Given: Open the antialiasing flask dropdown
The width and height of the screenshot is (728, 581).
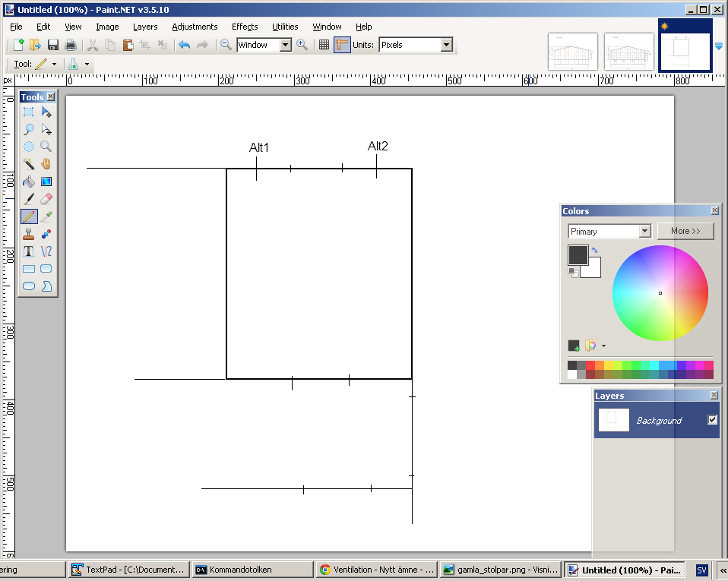Looking at the screenshot, I should (x=87, y=64).
